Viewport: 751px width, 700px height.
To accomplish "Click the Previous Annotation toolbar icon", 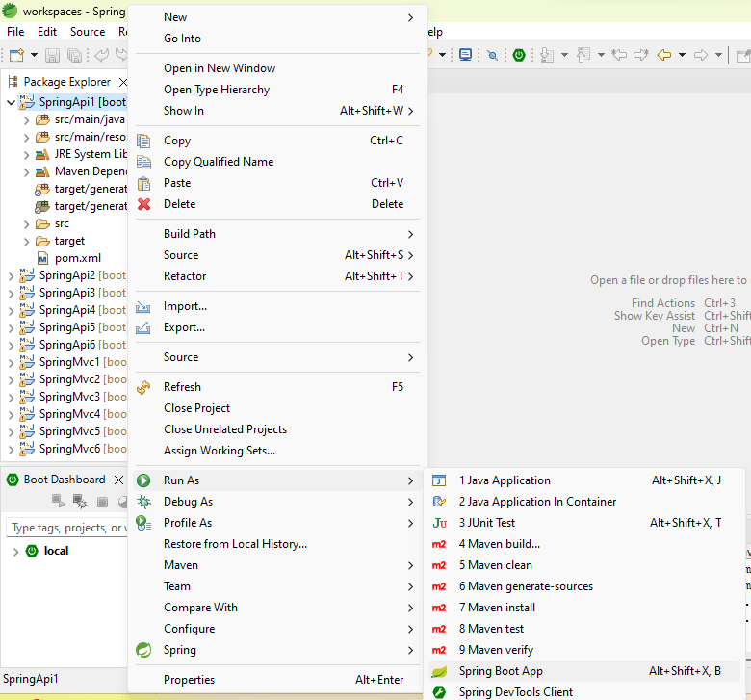I will click(583, 55).
